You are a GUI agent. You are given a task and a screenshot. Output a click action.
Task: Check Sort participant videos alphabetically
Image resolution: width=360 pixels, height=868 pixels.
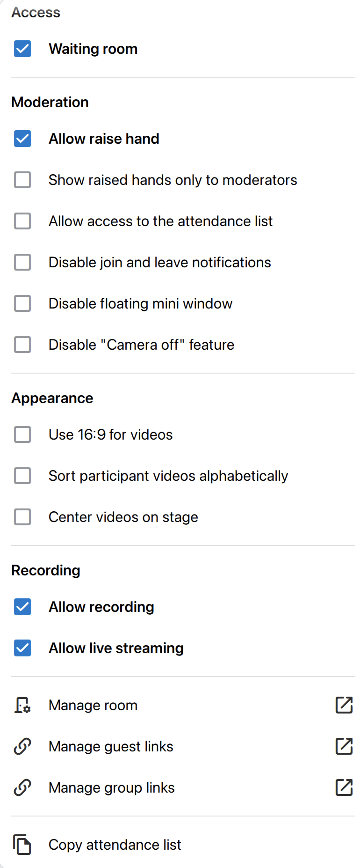pos(22,476)
